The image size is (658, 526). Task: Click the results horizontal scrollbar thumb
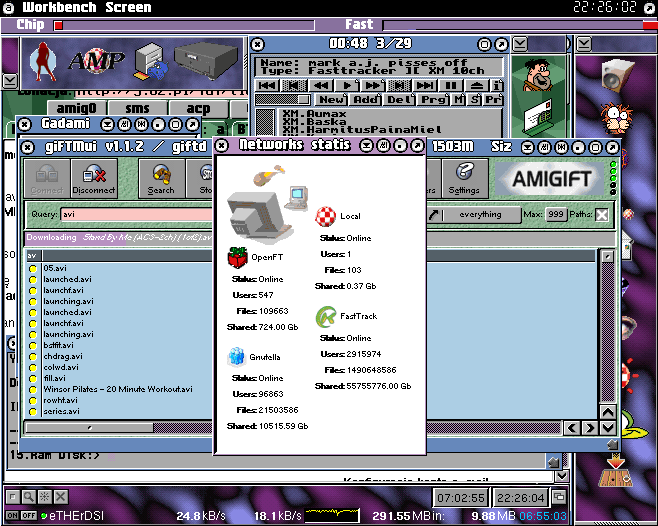89,428
